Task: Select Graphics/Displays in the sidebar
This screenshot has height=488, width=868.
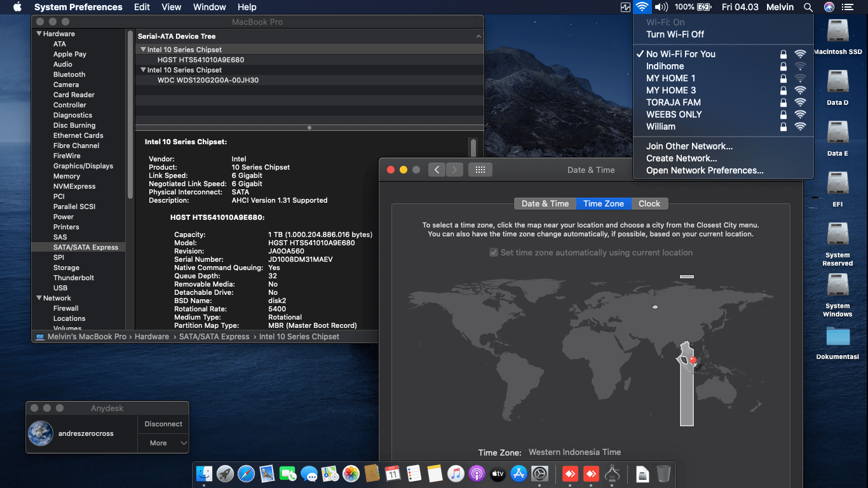Action: coord(83,166)
